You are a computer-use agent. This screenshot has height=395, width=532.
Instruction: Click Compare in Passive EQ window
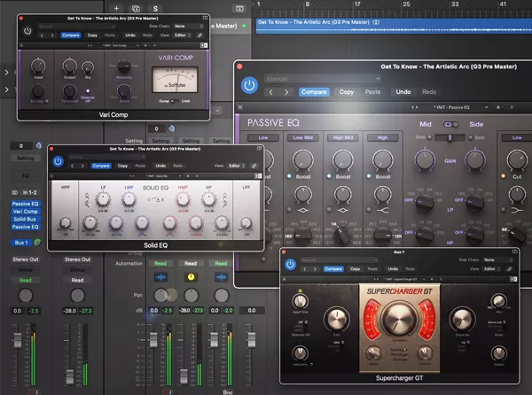click(x=314, y=92)
